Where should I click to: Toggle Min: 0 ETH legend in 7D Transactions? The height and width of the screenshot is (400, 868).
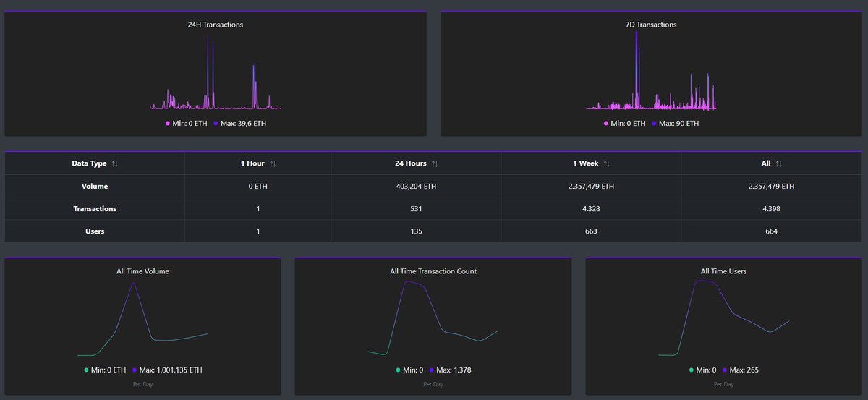(624, 124)
